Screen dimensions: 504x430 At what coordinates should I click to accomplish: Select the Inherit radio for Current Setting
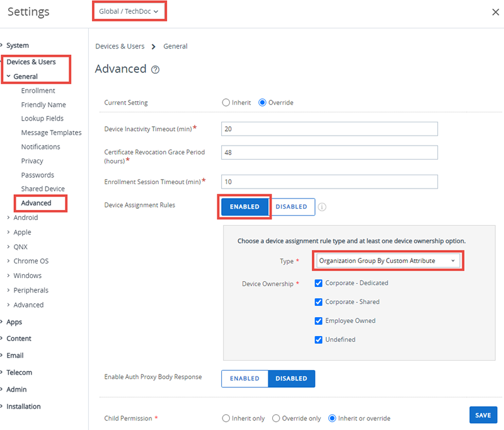226,103
